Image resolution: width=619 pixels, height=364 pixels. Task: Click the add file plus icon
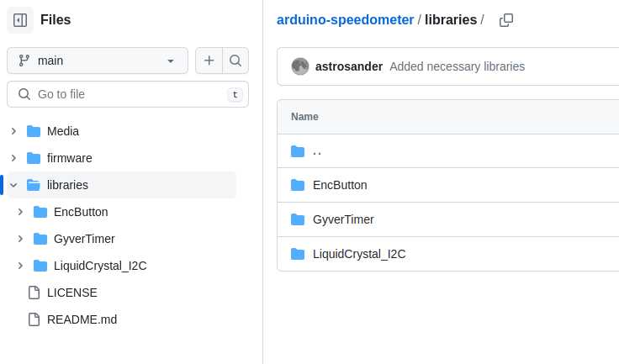click(x=209, y=61)
